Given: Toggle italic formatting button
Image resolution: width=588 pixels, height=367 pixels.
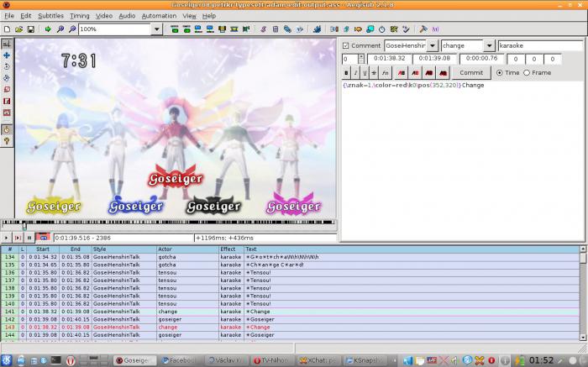Looking at the screenshot, I should (355, 73).
